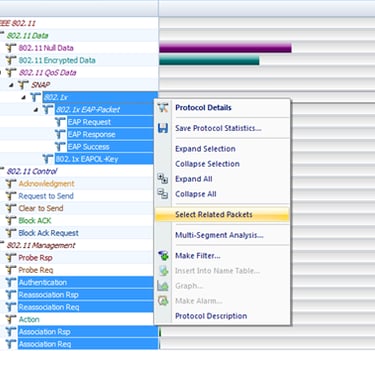Click protocol icon beside Action
The height and width of the screenshot is (366, 375).
(x=11, y=319)
